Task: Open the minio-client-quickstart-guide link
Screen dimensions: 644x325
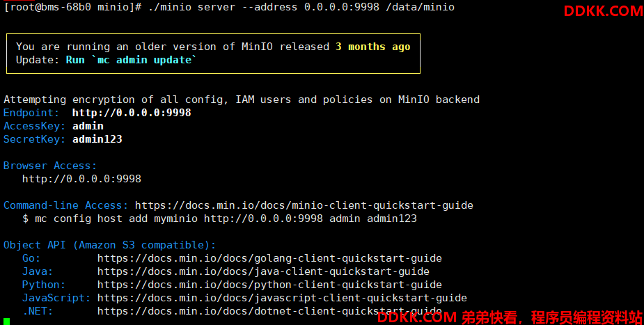Action: point(304,205)
